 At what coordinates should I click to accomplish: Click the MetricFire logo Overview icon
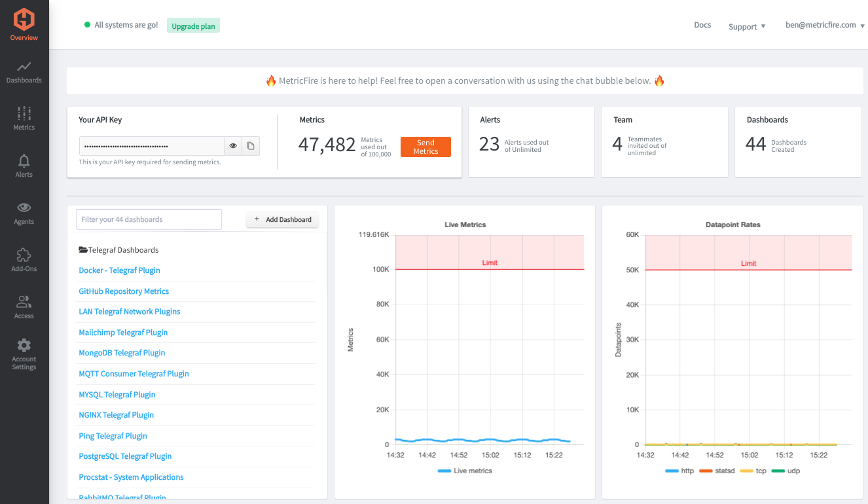click(x=24, y=20)
